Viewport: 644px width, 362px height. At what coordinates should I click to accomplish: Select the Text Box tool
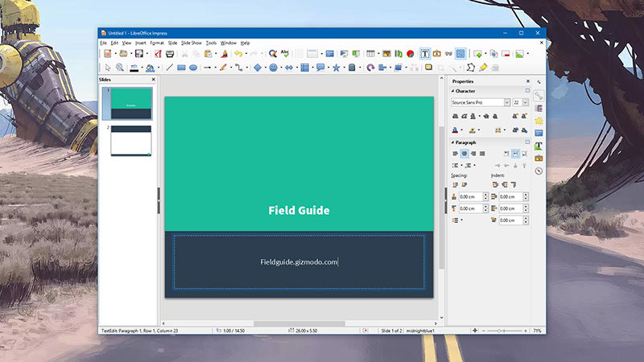pos(425,54)
